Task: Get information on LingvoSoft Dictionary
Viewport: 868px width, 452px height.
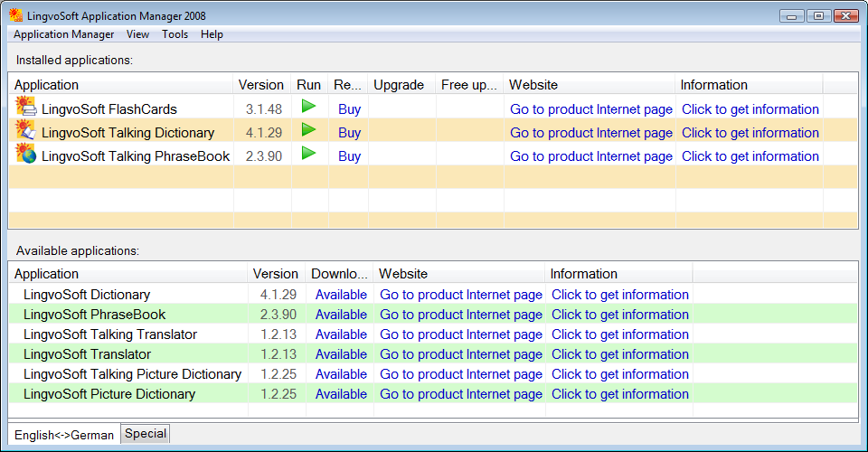Action: (x=620, y=295)
